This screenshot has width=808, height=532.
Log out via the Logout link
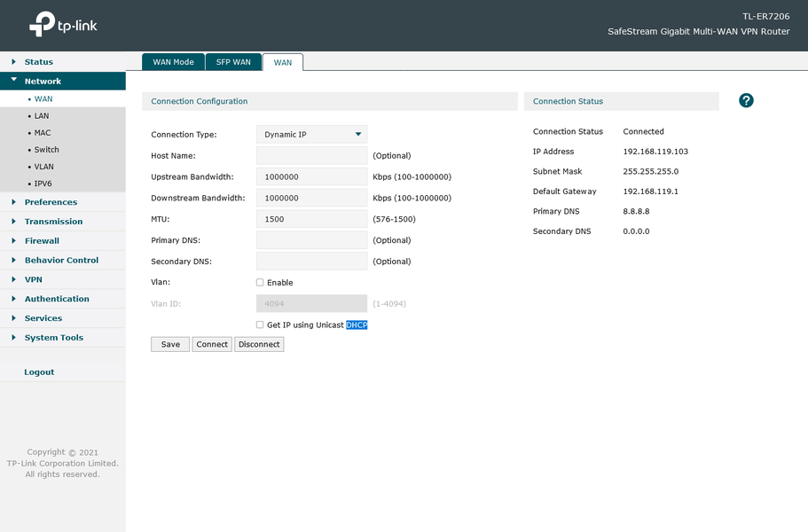[x=39, y=372]
